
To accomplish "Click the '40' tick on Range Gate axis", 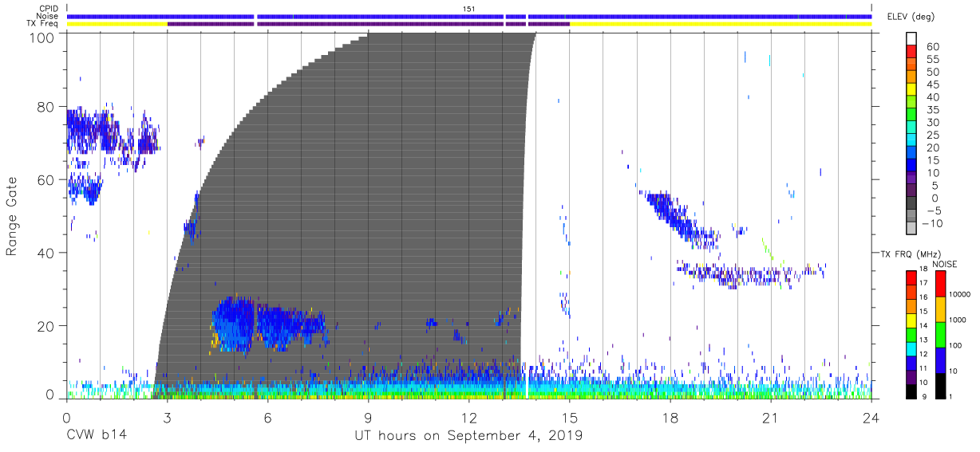I will [45, 253].
